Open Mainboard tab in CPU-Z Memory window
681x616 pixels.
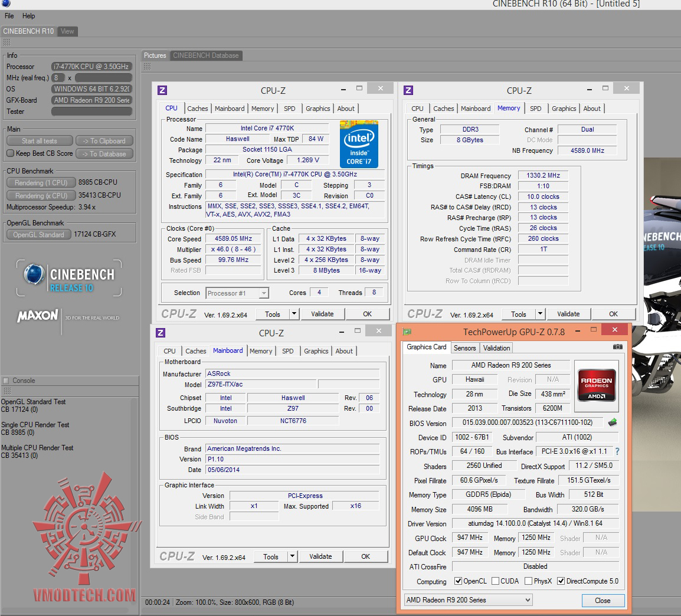(476, 109)
